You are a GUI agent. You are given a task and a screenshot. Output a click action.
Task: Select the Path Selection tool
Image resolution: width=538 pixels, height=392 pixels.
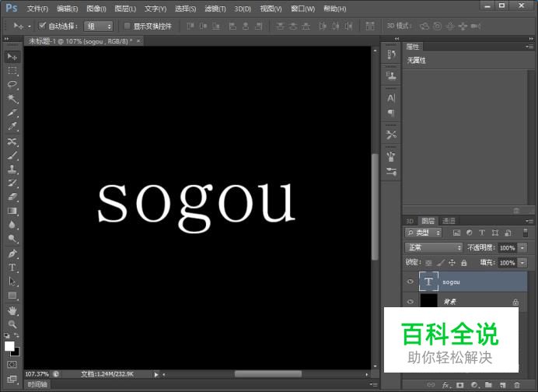coord(12,282)
